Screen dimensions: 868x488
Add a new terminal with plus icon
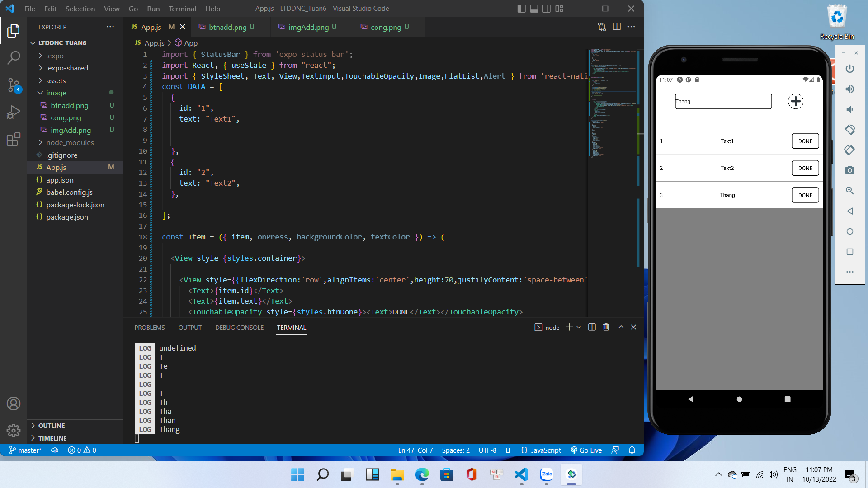[569, 327]
